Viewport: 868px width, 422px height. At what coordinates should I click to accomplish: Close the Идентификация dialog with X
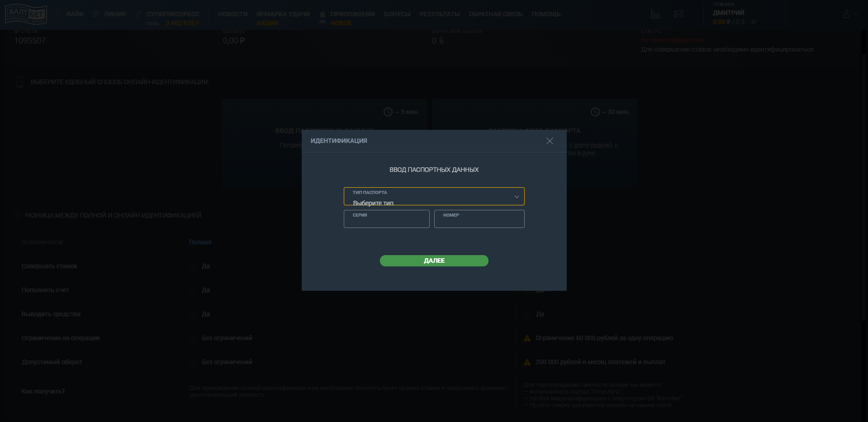(x=550, y=141)
